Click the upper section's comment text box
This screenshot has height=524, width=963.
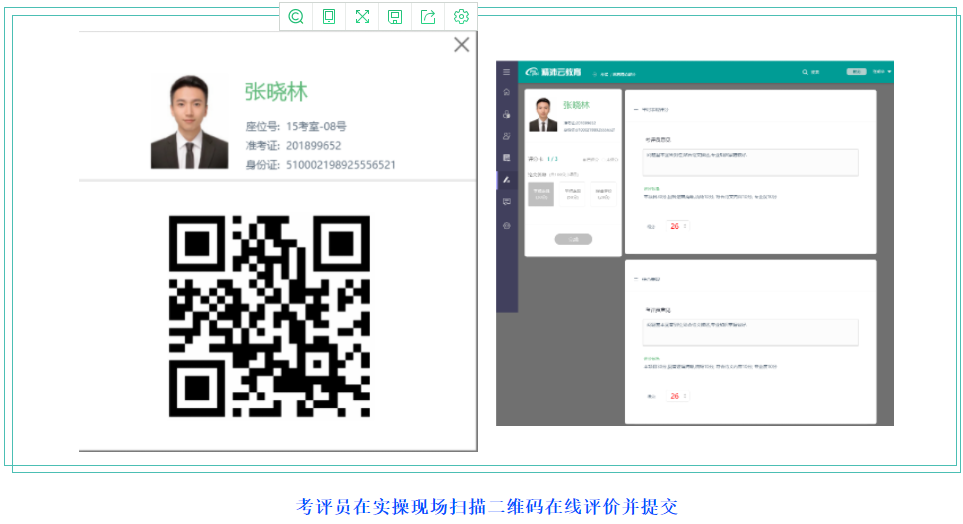pyautogui.click(x=751, y=162)
